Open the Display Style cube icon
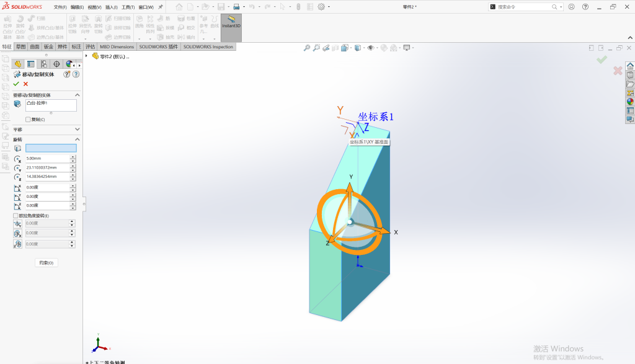 click(x=358, y=48)
